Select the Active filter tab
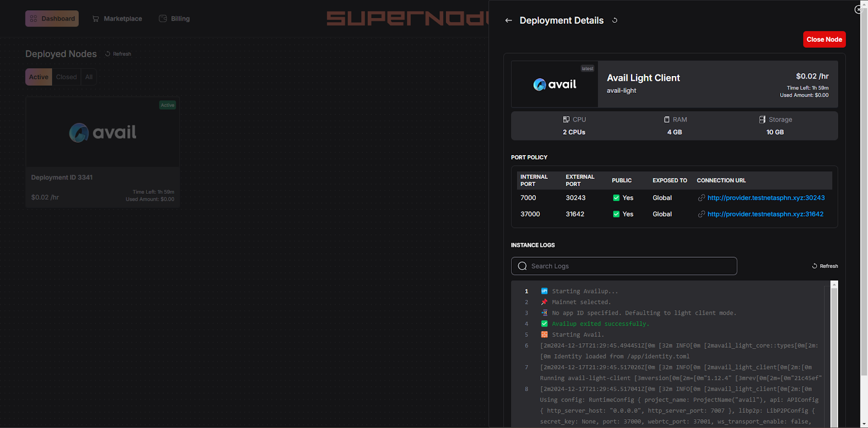The height and width of the screenshot is (428, 868). click(x=39, y=77)
